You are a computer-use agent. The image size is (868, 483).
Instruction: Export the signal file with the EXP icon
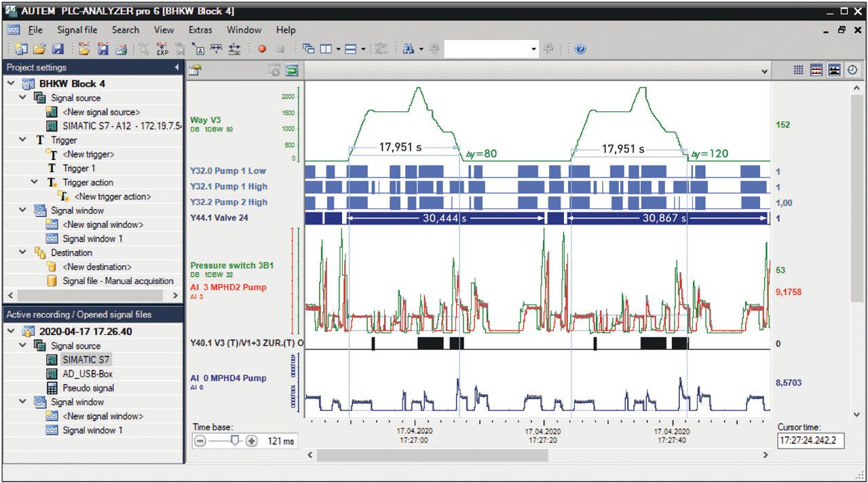(163, 49)
